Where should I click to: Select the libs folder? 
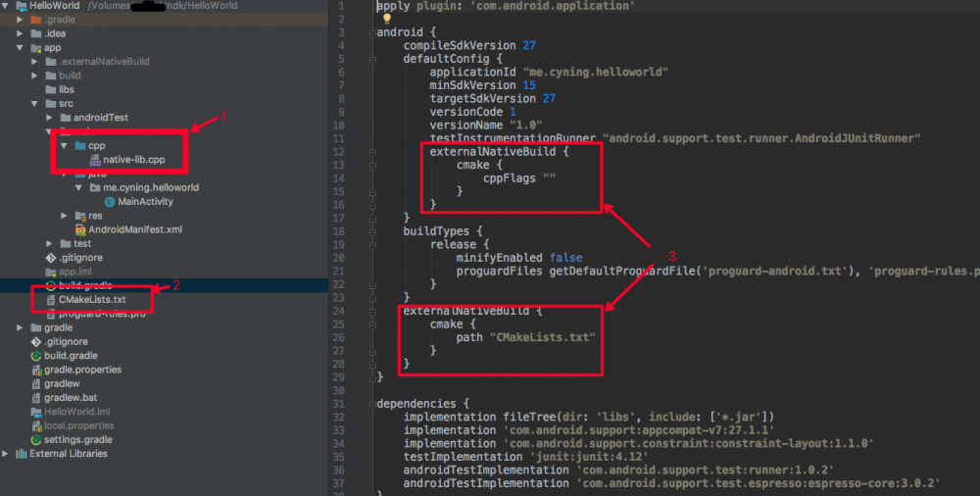(x=67, y=89)
